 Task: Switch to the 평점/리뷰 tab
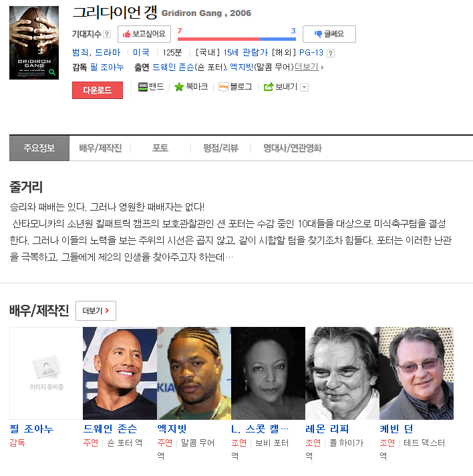(x=220, y=148)
